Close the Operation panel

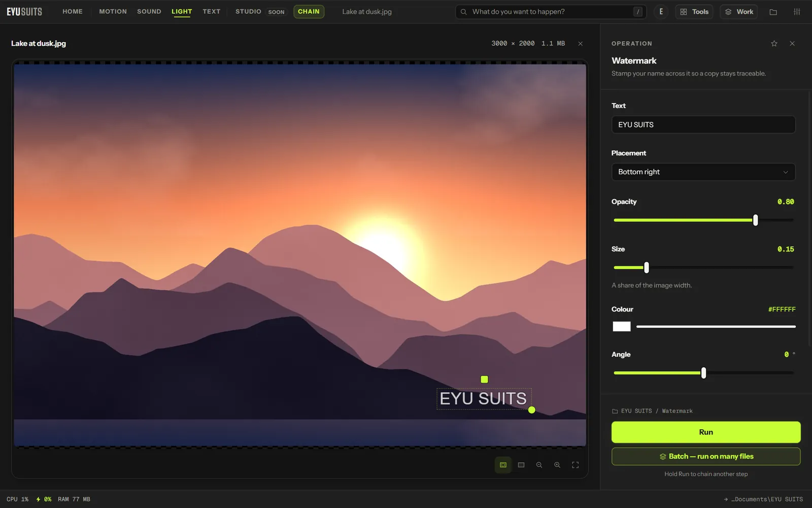coord(792,44)
